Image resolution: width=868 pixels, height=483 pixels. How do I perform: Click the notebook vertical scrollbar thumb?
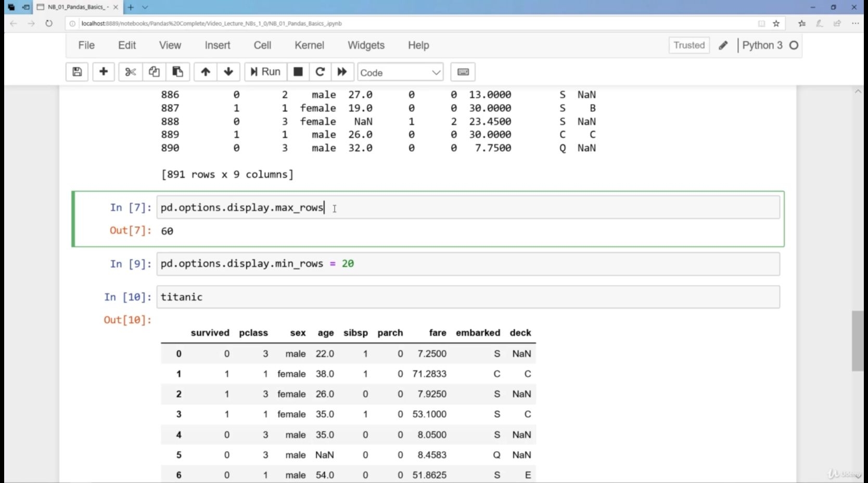click(x=858, y=341)
